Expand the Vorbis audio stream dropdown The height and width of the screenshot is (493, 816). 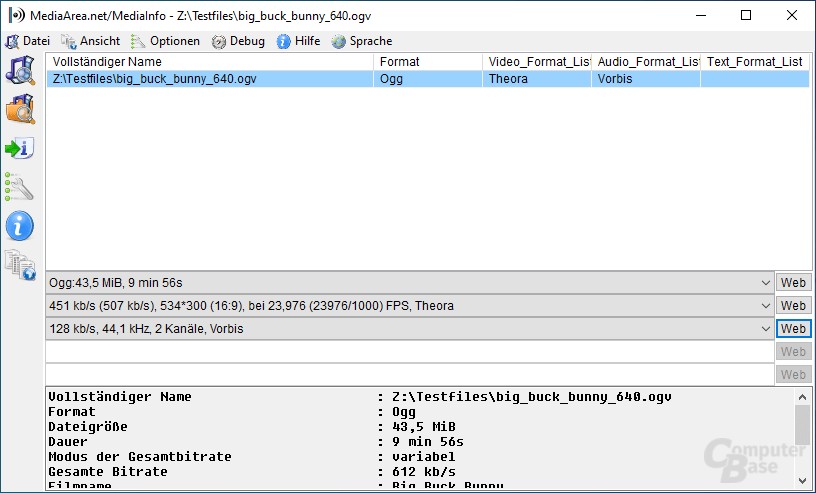tap(766, 328)
